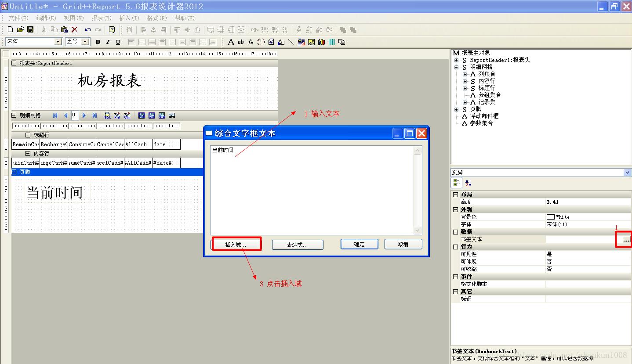
Task: Insert a field box (# icon)
Action: click(x=271, y=42)
